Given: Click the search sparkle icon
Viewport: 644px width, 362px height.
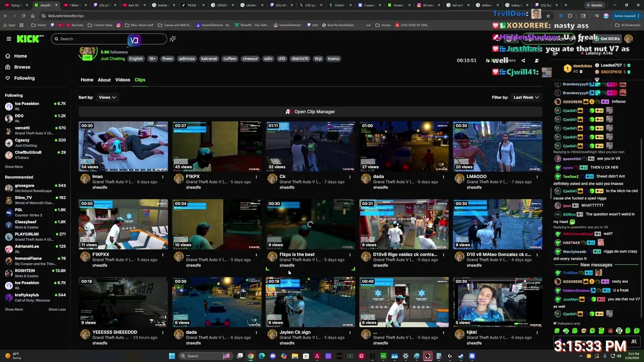Looking at the screenshot, I should point(173,39).
